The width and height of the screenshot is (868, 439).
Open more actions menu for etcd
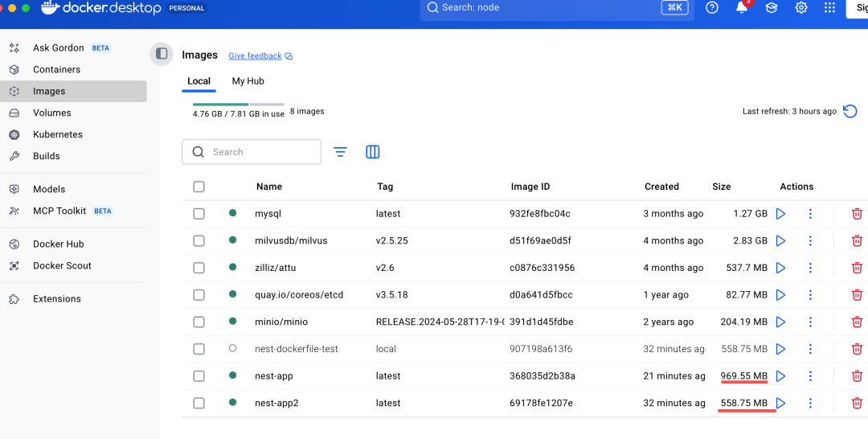click(x=810, y=295)
